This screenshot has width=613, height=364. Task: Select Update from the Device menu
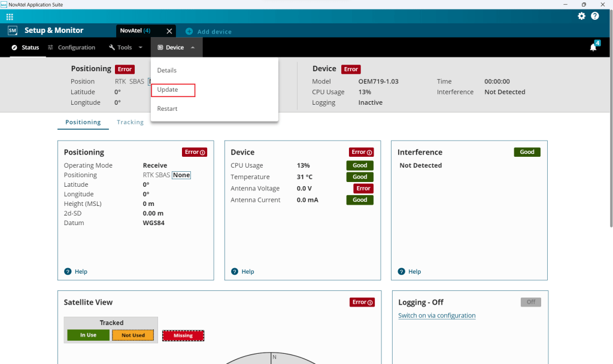click(168, 90)
